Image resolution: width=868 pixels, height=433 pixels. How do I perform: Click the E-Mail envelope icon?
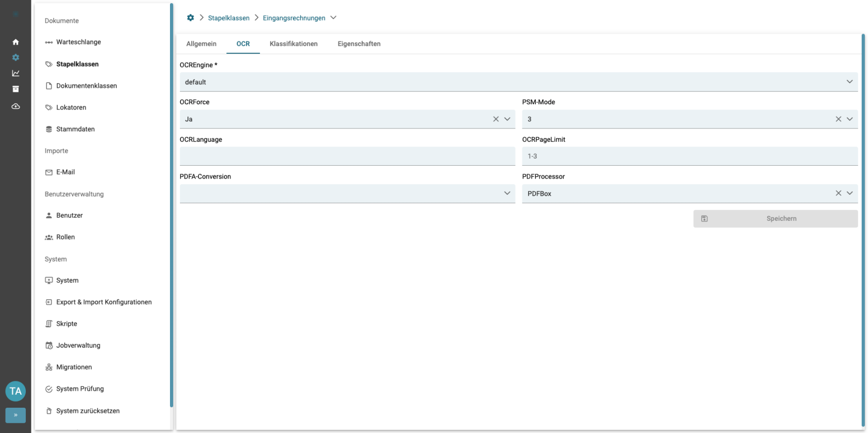click(x=49, y=172)
